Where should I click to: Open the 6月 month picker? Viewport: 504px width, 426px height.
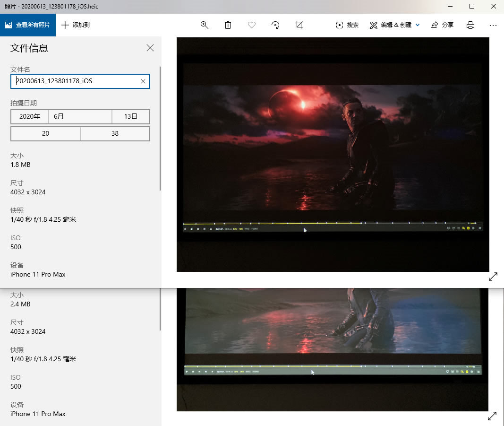click(80, 117)
